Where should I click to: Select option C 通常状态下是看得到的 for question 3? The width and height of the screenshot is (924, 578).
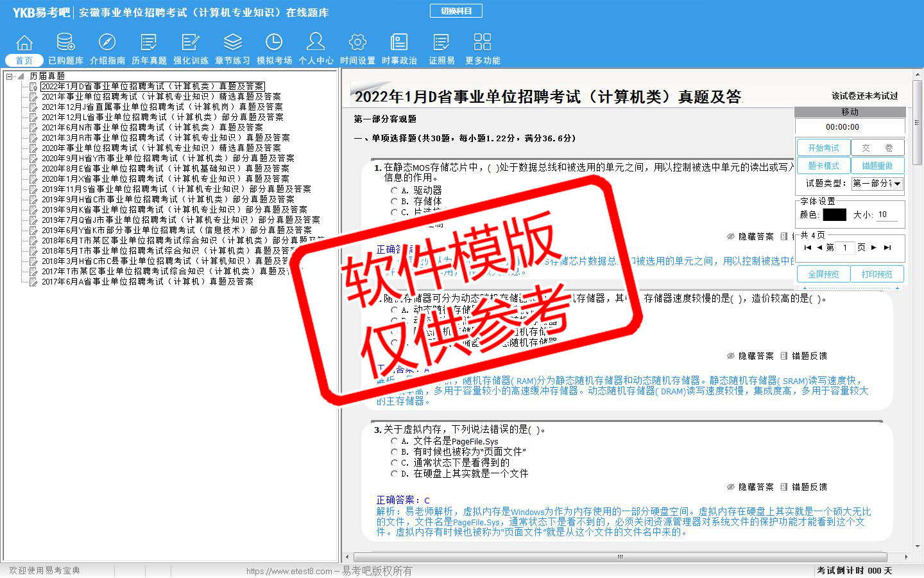pos(395,463)
